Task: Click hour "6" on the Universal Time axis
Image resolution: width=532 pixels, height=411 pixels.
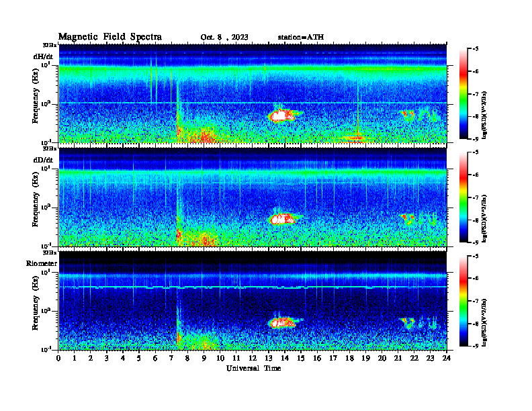Action: pyautogui.click(x=155, y=359)
